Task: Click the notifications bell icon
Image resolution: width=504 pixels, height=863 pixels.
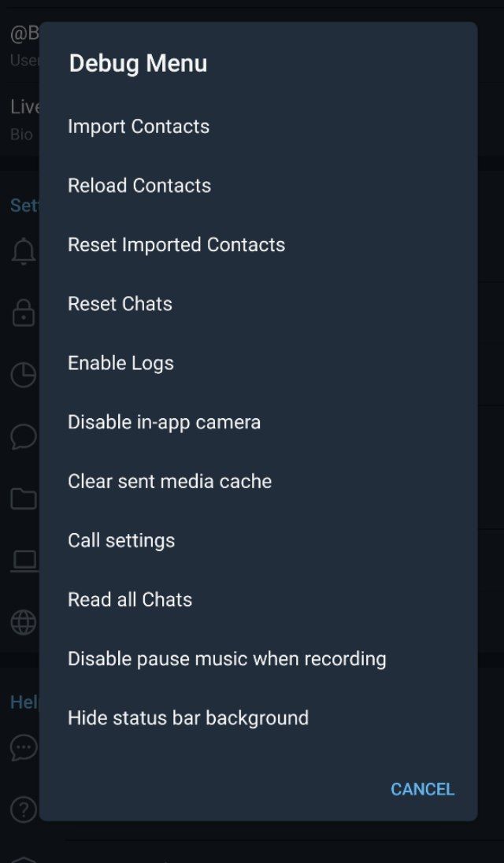Action: (x=24, y=252)
